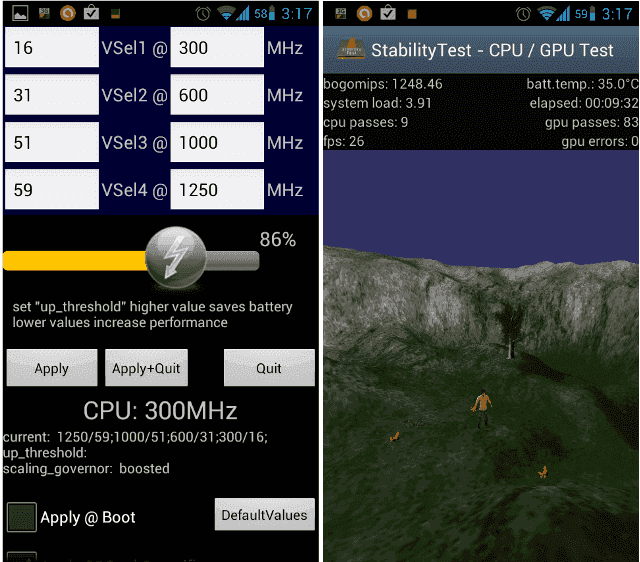
Task: Click the VSel2 voltage field showing 31
Action: click(x=52, y=95)
